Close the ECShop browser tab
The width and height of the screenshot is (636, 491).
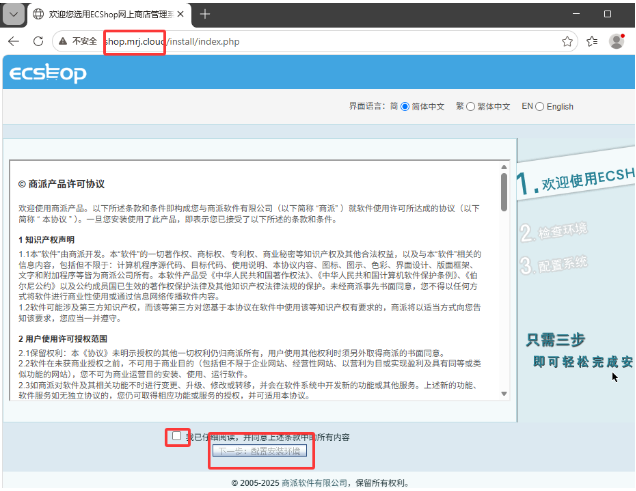(180, 14)
